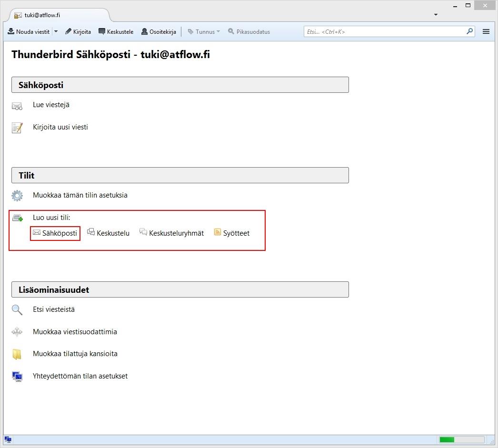Screen dimensions: 498x448
Task: Create a new Keskusteluryhmät account
Action: [171, 233]
